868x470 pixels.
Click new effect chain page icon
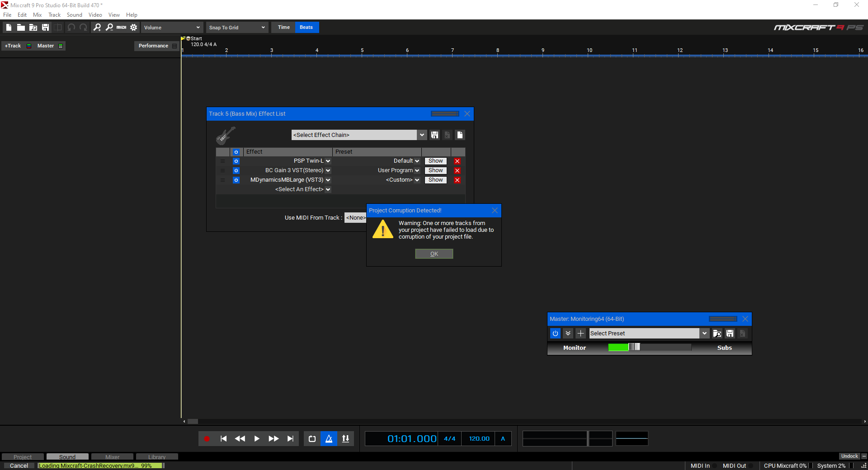460,135
